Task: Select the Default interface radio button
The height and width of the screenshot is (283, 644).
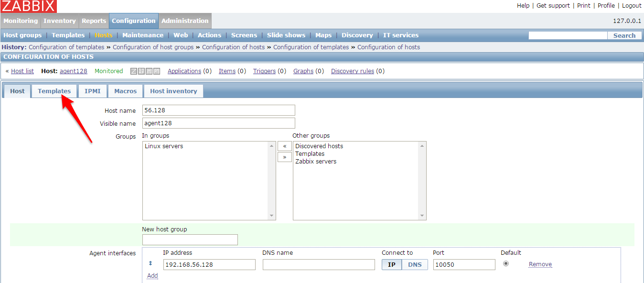Action: 506,263
